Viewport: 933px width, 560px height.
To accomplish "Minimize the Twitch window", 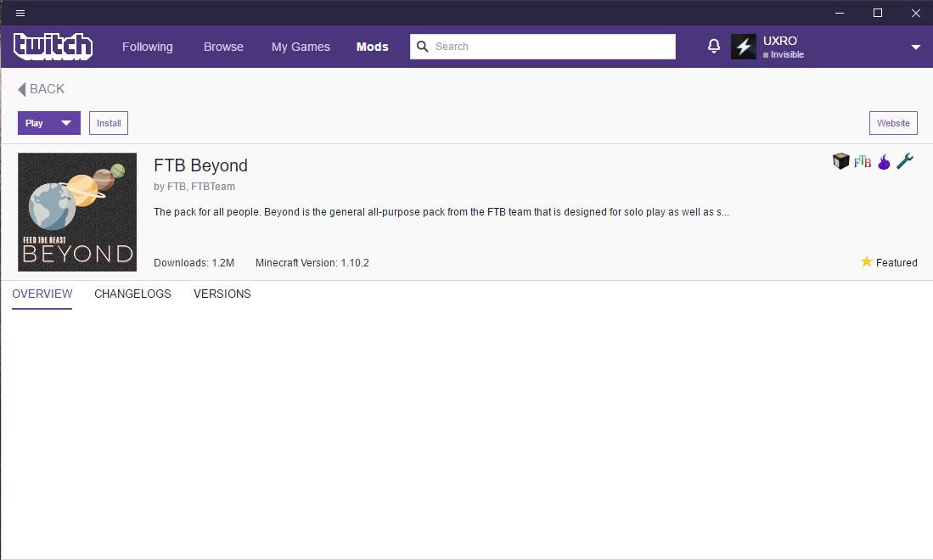I will click(x=840, y=13).
